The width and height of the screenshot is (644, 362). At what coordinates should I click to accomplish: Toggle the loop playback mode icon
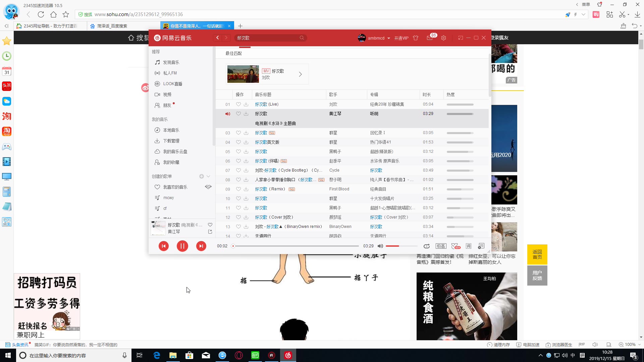(x=427, y=246)
